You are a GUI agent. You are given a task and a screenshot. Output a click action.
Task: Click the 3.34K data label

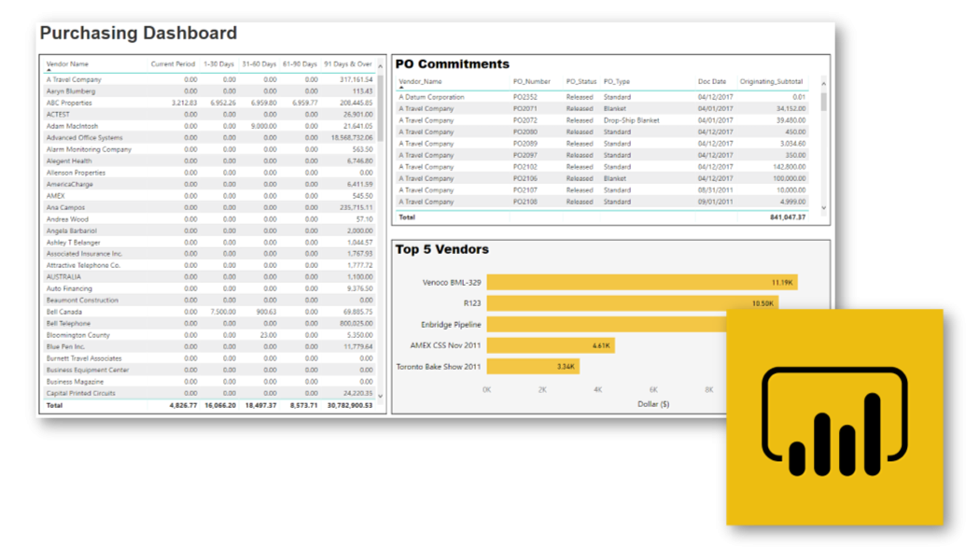566,367
